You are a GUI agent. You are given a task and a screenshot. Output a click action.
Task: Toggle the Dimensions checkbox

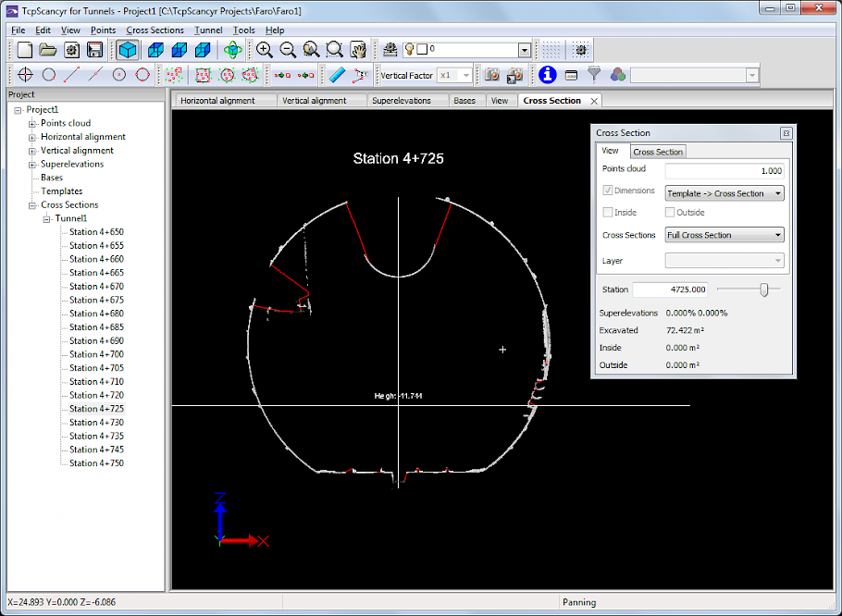pyautogui.click(x=608, y=191)
